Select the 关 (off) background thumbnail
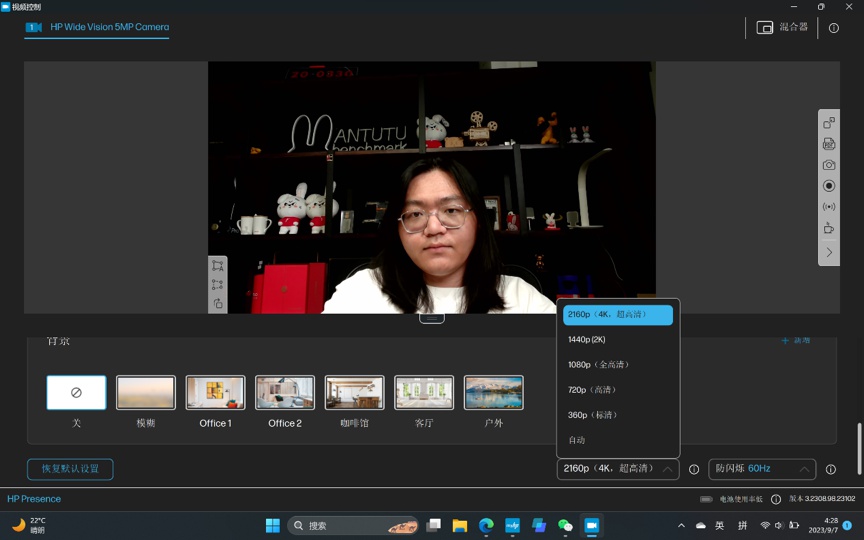 [77, 392]
